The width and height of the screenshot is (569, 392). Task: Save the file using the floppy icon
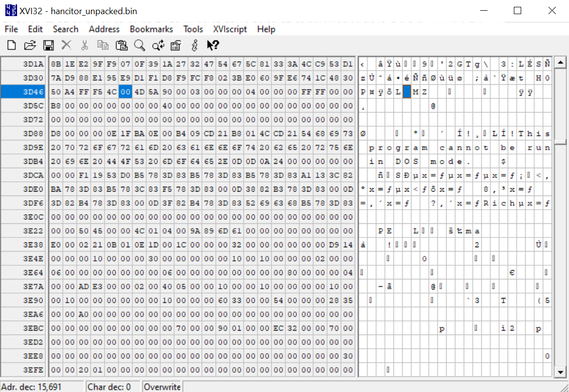[x=48, y=45]
